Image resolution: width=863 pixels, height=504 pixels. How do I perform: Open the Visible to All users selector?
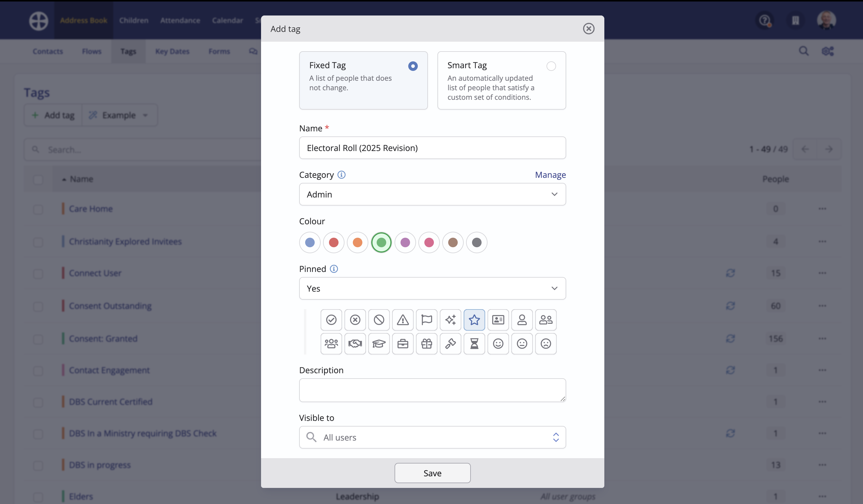(x=432, y=438)
